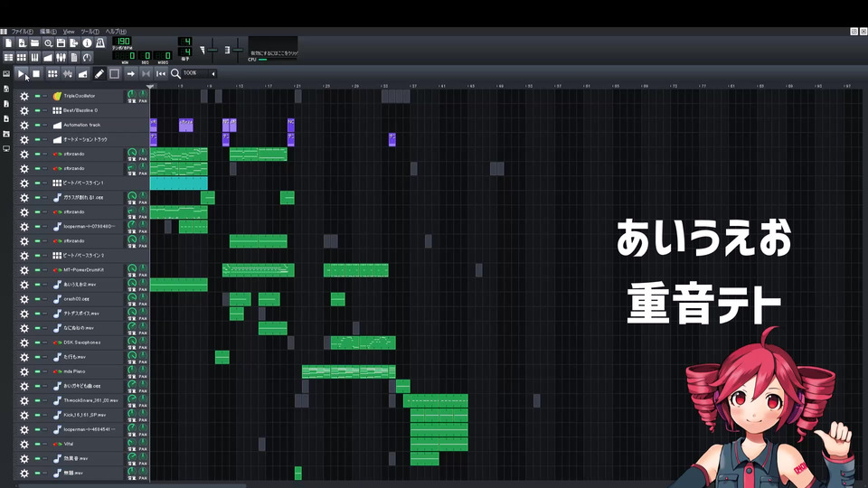Screen dimensions: 868x488
Task: Open MT-PowerDrumKit track gear menu
Action: pyautogui.click(x=24, y=270)
